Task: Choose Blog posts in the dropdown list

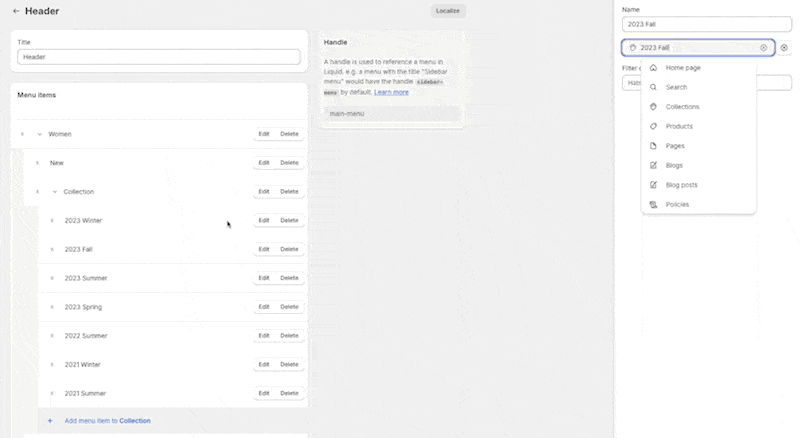Action: [x=681, y=185]
